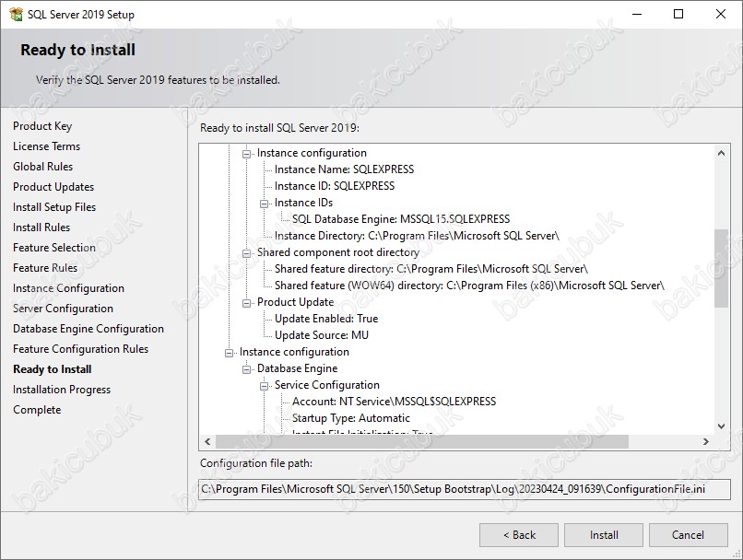Select the 'Instance IDs' tree label

point(303,203)
